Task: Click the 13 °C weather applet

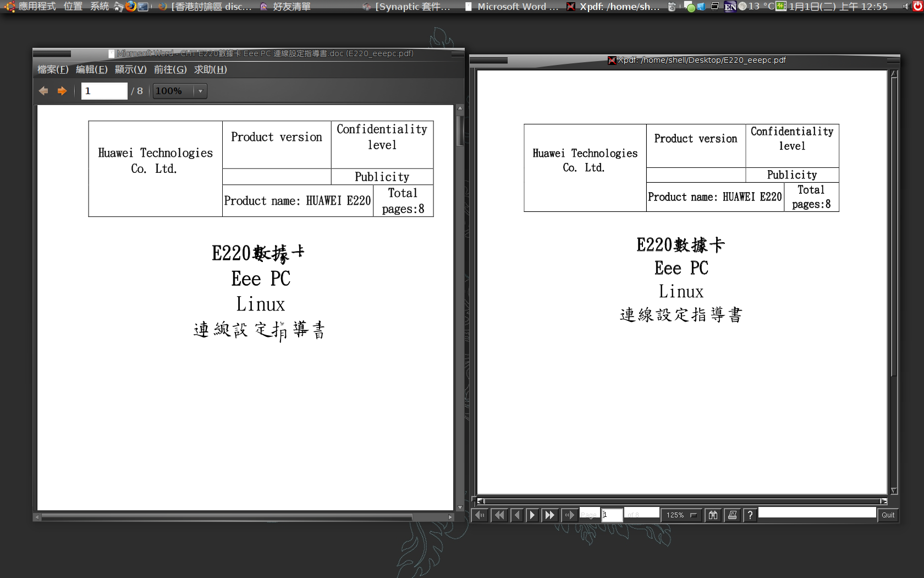Action: point(756,6)
